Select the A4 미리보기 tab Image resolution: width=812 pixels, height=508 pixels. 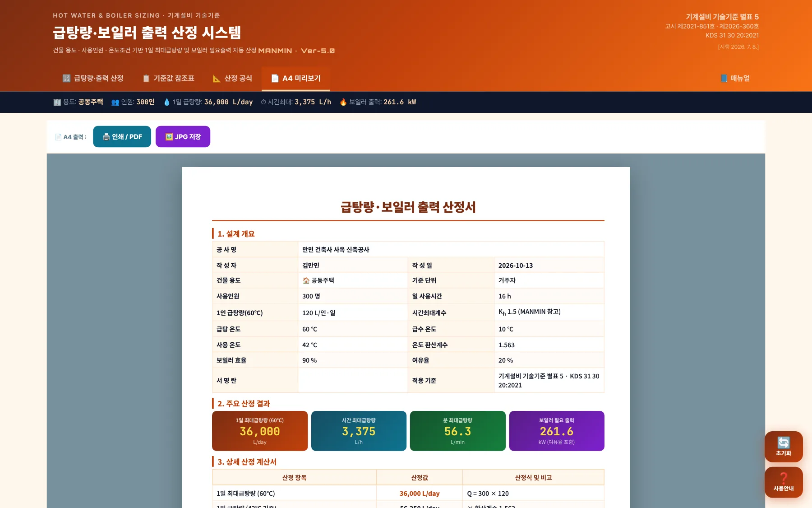296,79
